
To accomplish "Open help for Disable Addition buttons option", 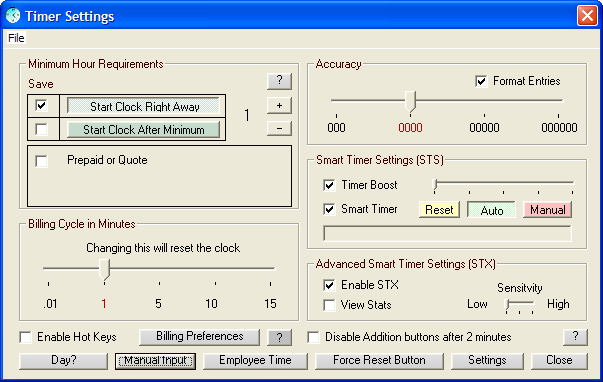I will 575,337.
